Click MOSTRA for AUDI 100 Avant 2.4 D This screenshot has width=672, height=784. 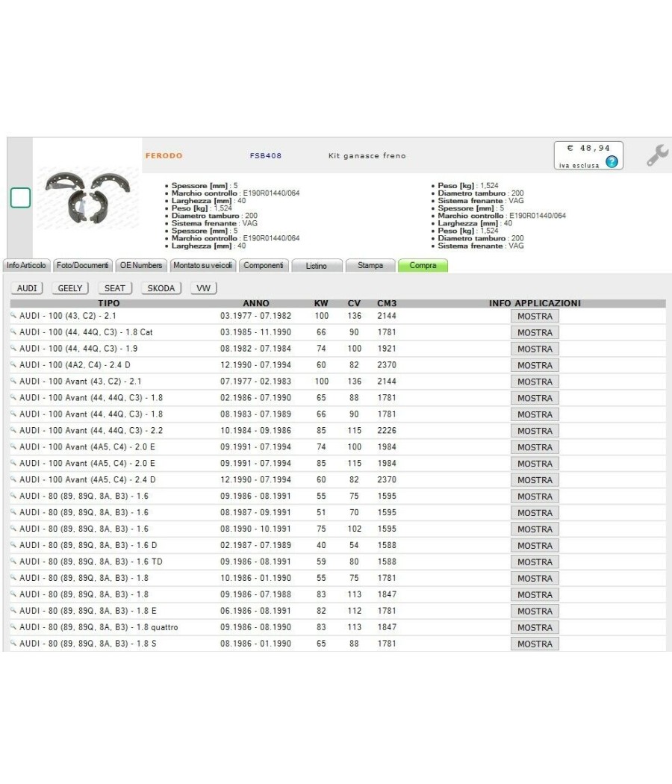(x=535, y=480)
